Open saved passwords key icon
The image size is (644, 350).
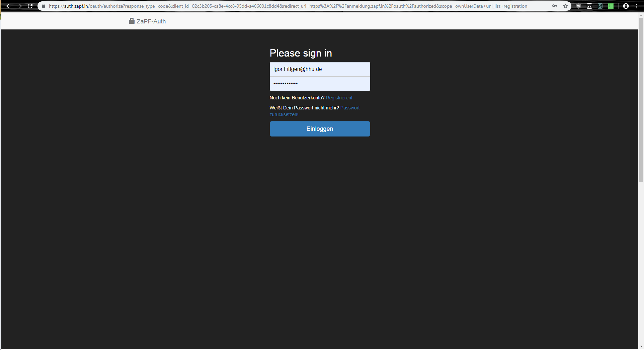555,6
